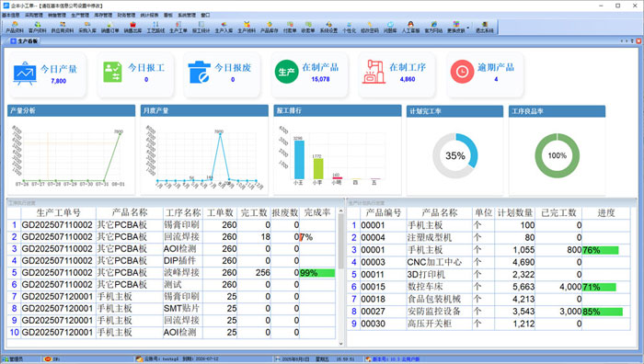Open the 工艺路线 toolbar icon
644x364 pixels.
pos(155,28)
